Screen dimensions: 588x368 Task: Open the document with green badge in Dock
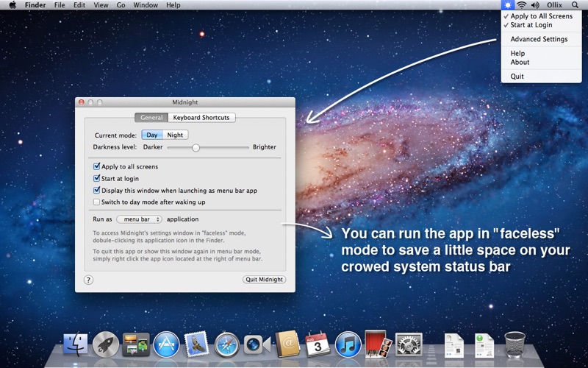(x=484, y=345)
